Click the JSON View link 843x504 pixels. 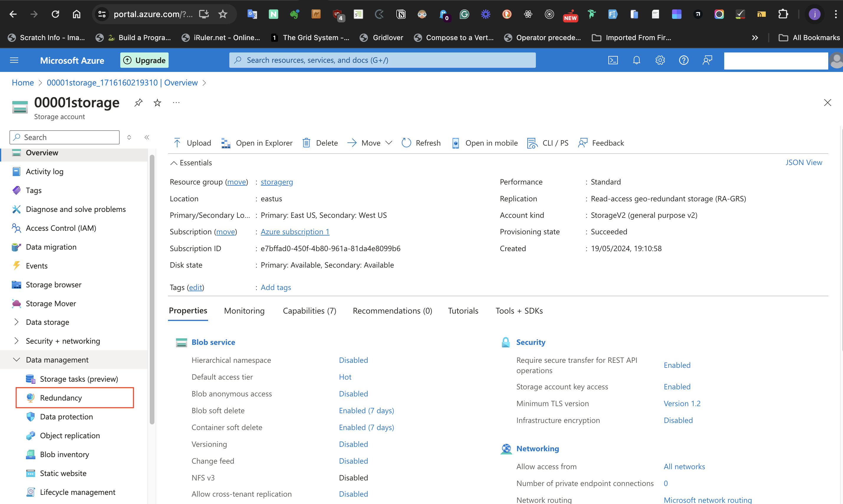[803, 162]
